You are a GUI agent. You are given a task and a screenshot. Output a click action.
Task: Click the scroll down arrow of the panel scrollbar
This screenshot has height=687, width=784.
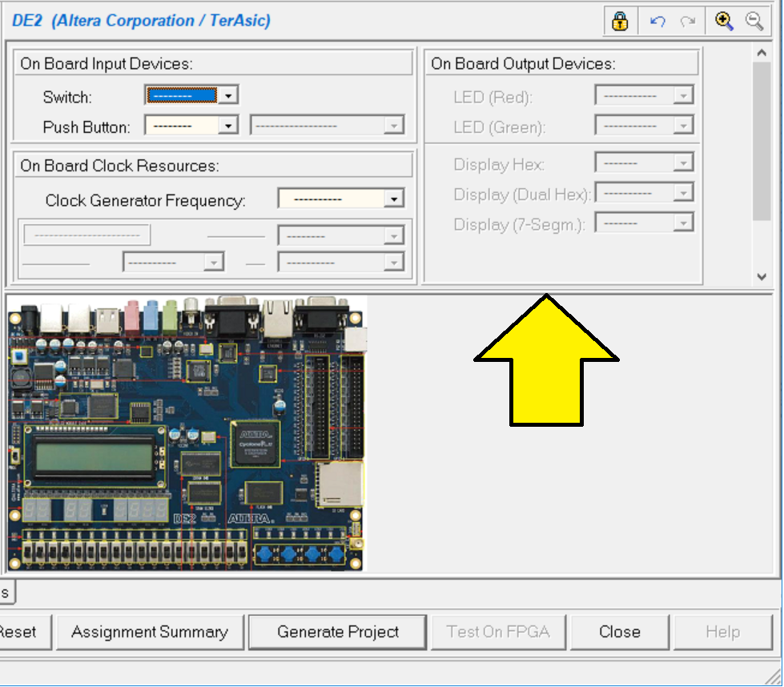pyautogui.click(x=762, y=276)
